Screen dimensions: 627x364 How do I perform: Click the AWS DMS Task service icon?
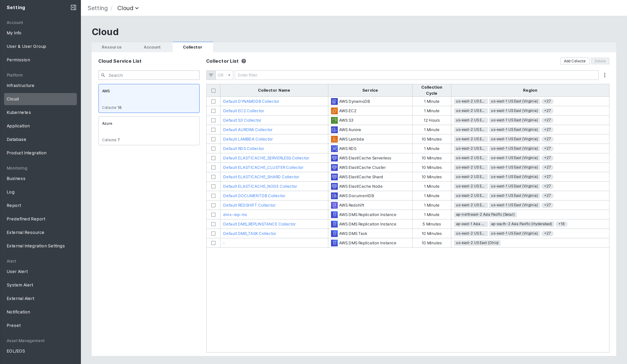tap(334, 234)
